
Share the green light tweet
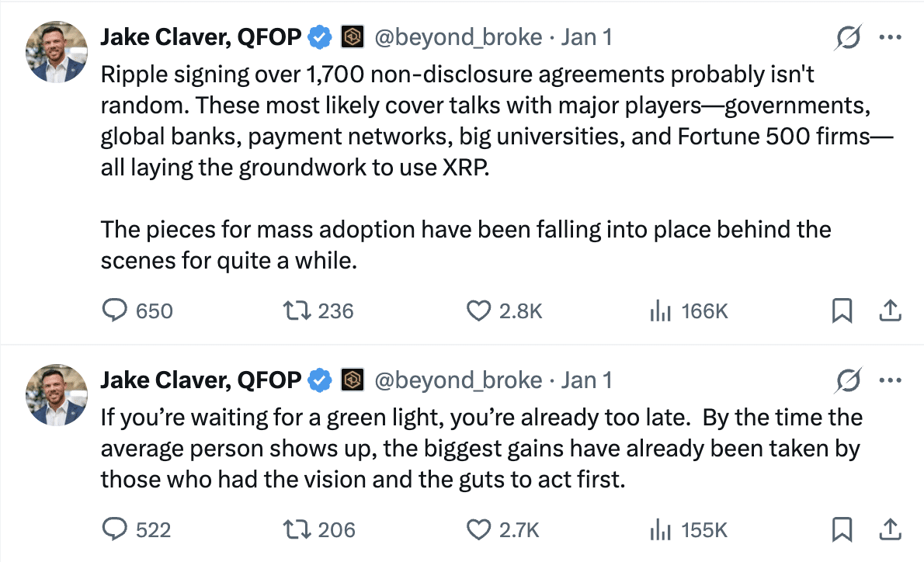point(890,529)
